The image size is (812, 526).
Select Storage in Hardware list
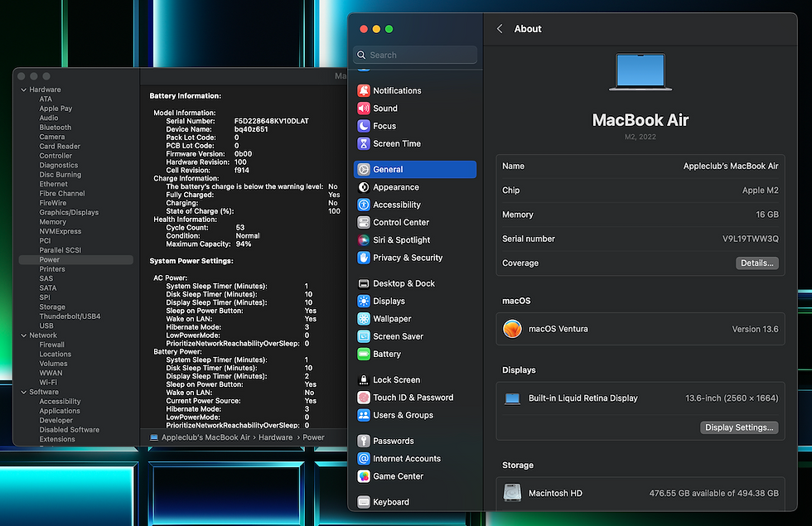point(51,307)
